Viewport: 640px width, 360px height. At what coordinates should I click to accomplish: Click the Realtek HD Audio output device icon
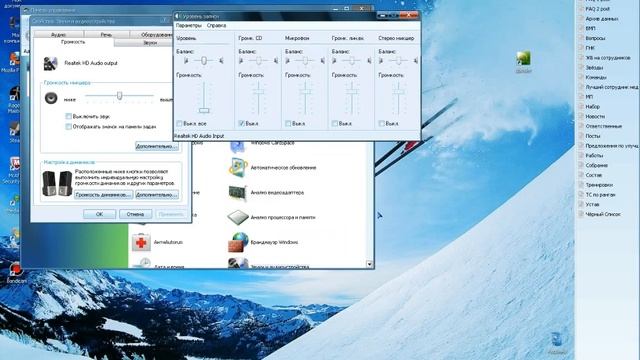51,63
